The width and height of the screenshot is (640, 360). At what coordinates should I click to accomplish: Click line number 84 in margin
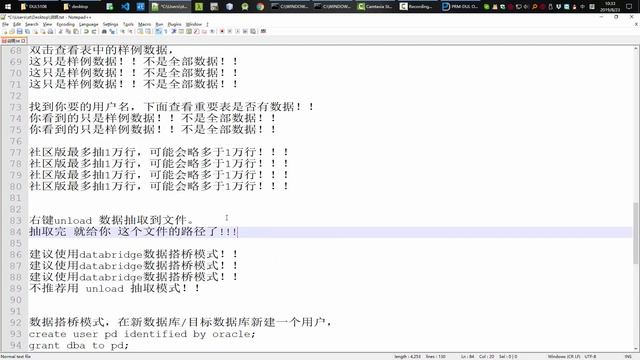[15, 232]
